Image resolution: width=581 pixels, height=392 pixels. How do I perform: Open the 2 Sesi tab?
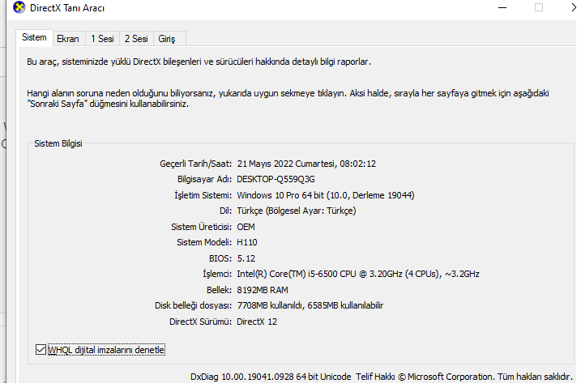coord(136,38)
